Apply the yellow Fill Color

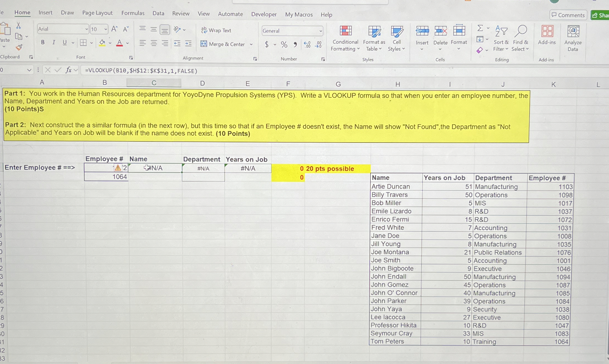point(102,43)
